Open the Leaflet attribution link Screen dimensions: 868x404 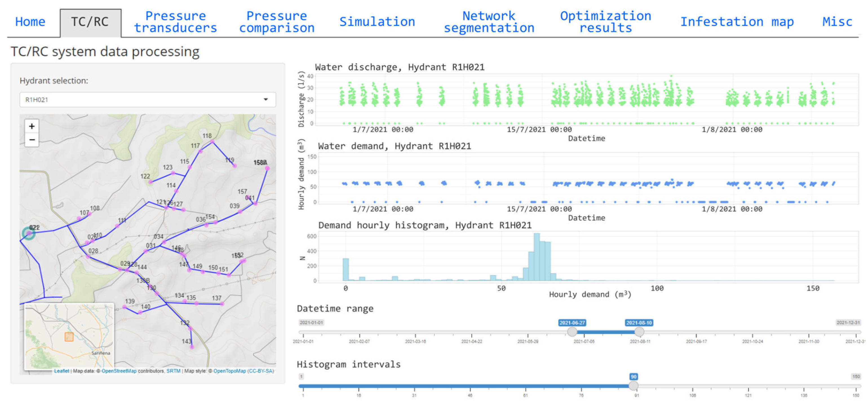pyautogui.click(x=61, y=371)
